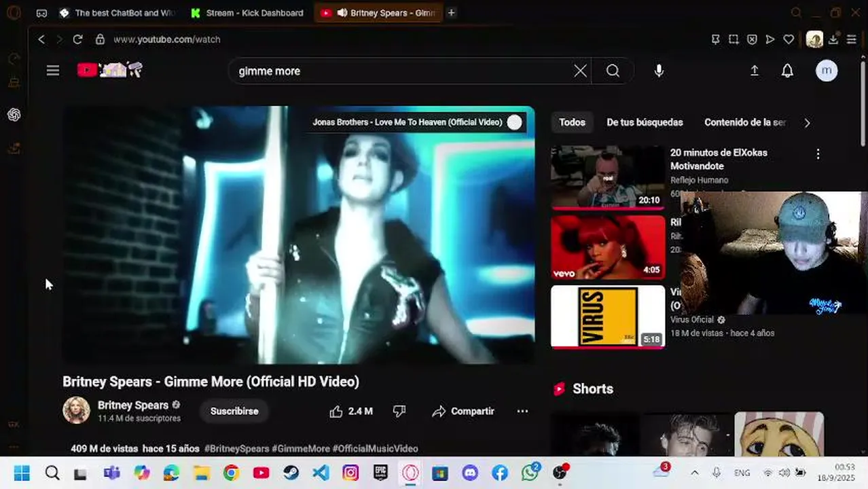Image resolution: width=868 pixels, height=489 pixels.
Task: Open the #OfficialMusicVideo hashtag link
Action: coord(375,448)
